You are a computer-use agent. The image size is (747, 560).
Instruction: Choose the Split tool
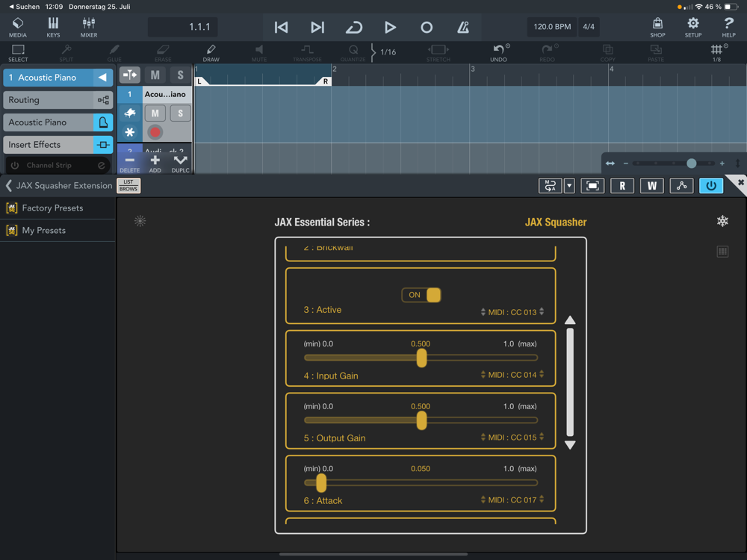click(66, 53)
